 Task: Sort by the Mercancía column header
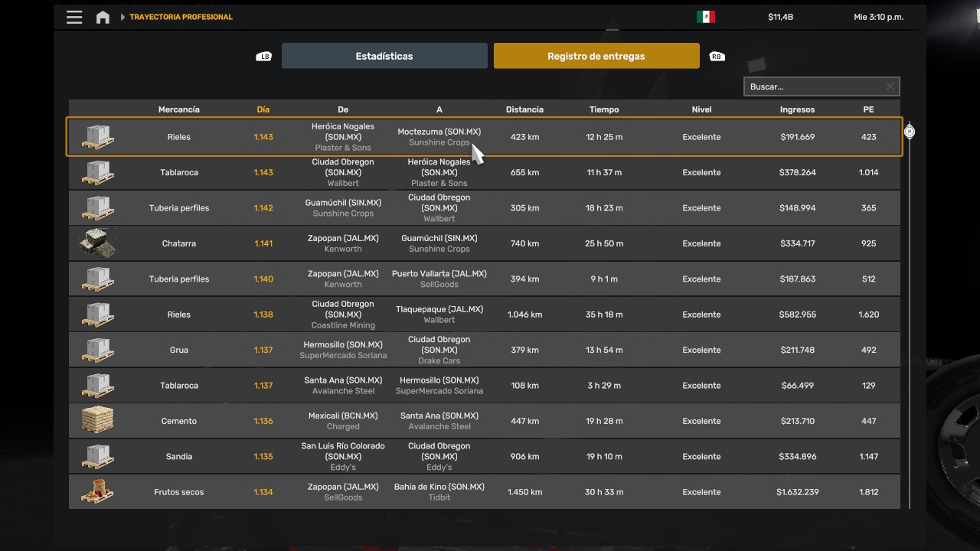coord(179,109)
